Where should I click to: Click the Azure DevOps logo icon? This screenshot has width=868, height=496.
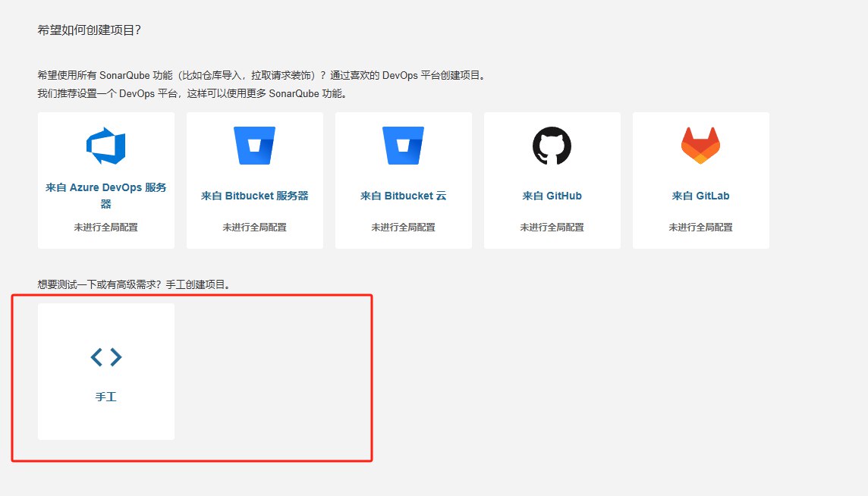click(105, 146)
